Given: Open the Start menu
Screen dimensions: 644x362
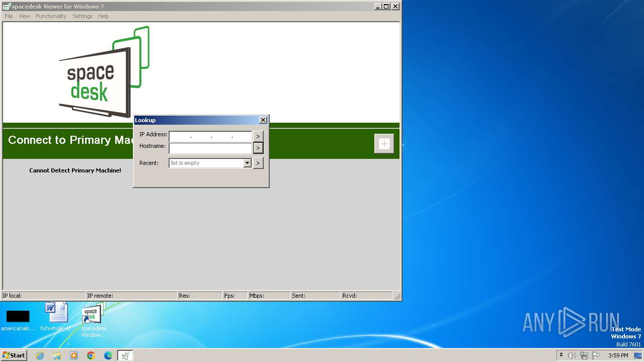Looking at the screenshot, I should (x=14, y=355).
